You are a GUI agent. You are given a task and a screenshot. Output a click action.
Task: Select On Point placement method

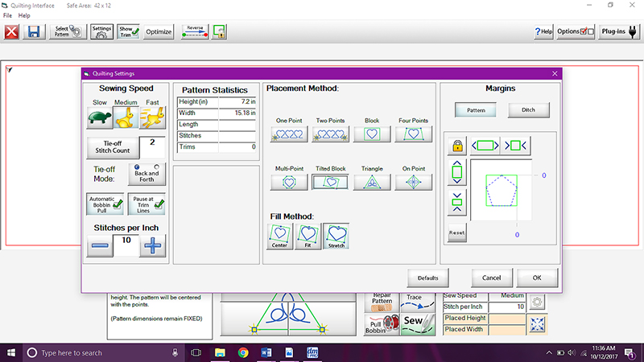coord(413,182)
